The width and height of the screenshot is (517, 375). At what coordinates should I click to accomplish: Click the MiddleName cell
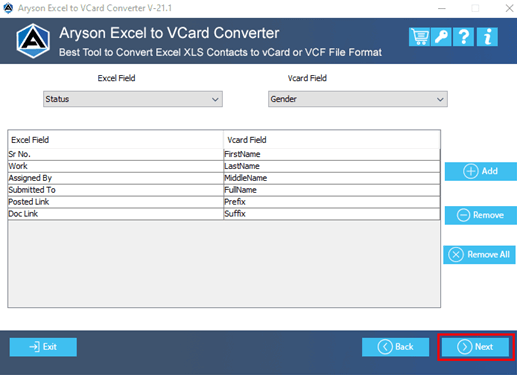click(332, 178)
